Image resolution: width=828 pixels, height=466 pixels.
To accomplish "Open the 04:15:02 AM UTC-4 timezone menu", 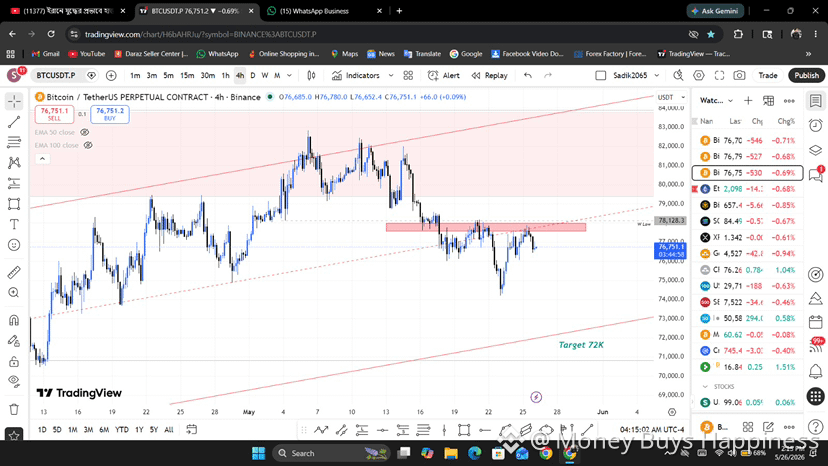I will click(x=652, y=430).
